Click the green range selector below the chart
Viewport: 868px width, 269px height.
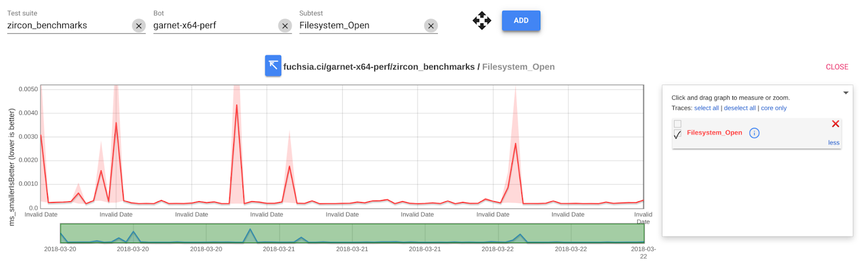[352, 233]
